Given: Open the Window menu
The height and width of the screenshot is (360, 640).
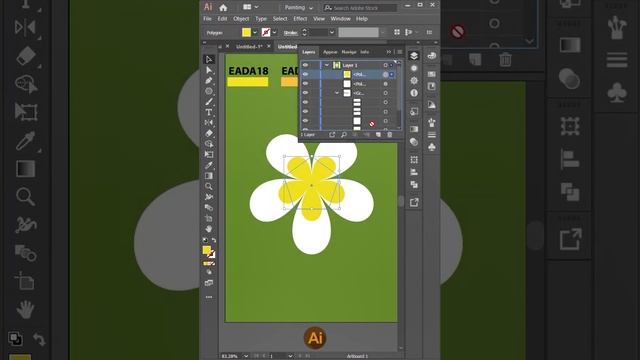Looking at the screenshot, I should (341, 19).
